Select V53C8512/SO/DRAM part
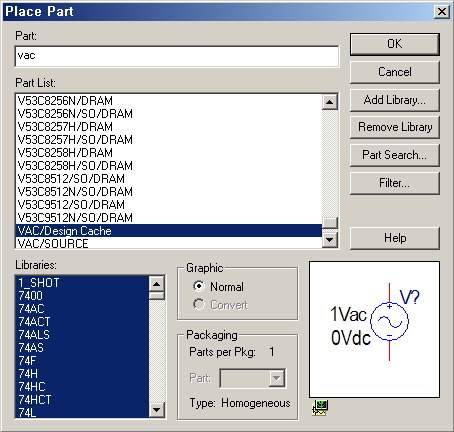Image resolution: width=454 pixels, height=432 pixels. pyautogui.click(x=169, y=179)
